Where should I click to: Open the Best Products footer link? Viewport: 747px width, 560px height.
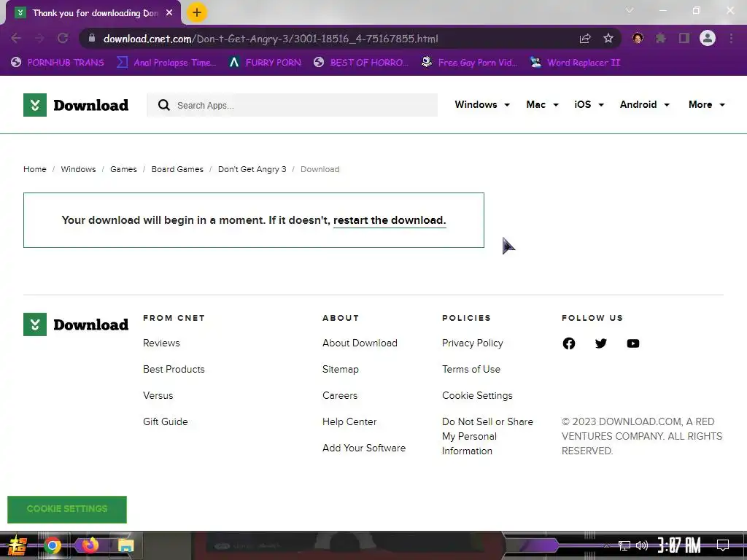pyautogui.click(x=174, y=369)
